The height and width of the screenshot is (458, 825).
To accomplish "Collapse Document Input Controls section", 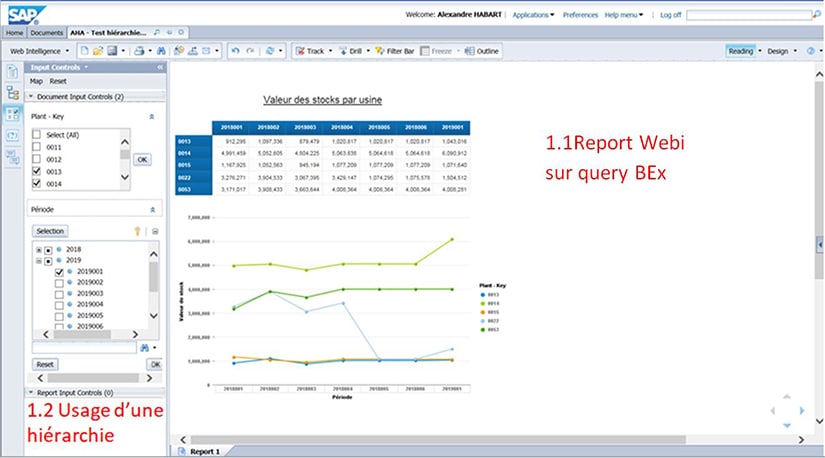I will point(31,96).
